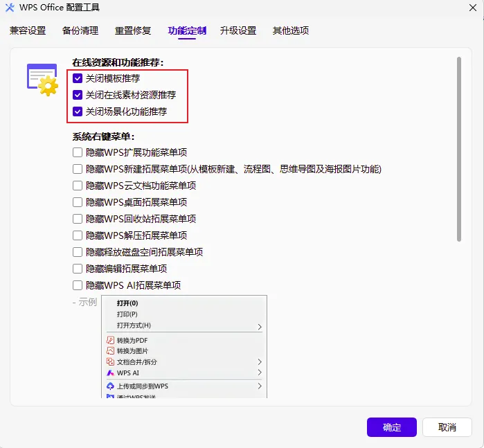Click 转换为图片 menu entry text

[132, 351]
